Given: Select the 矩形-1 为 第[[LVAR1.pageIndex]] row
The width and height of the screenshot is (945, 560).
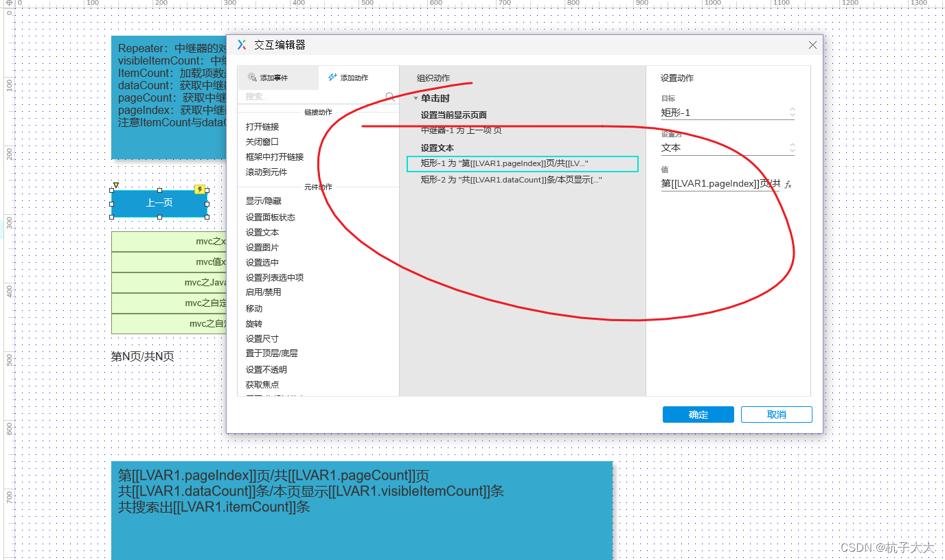Looking at the screenshot, I should click(x=522, y=164).
